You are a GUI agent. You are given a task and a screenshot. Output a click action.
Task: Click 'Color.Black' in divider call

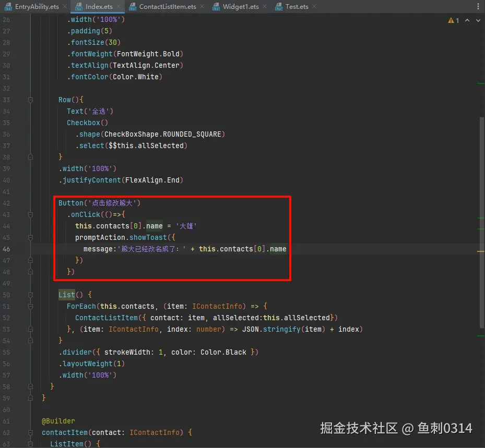click(223, 352)
